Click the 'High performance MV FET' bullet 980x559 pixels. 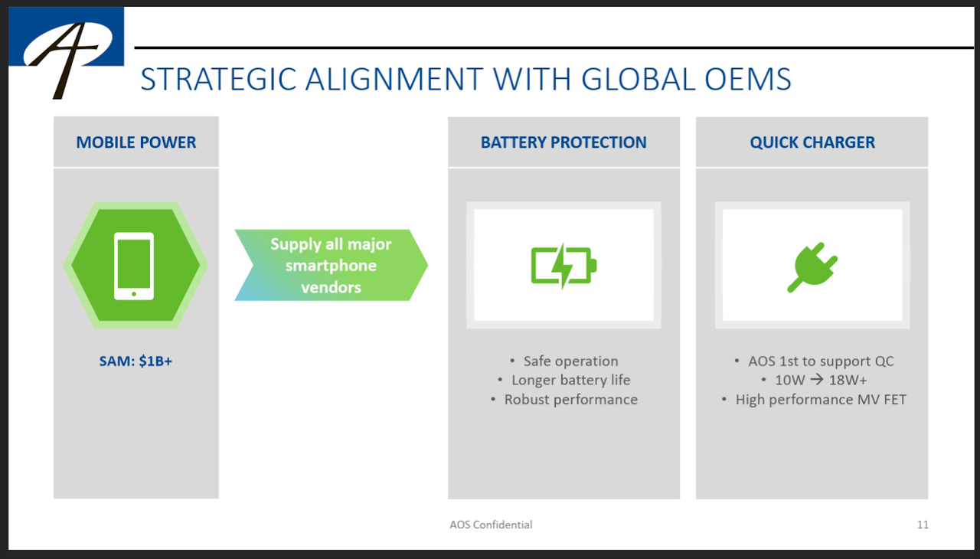[x=821, y=399]
